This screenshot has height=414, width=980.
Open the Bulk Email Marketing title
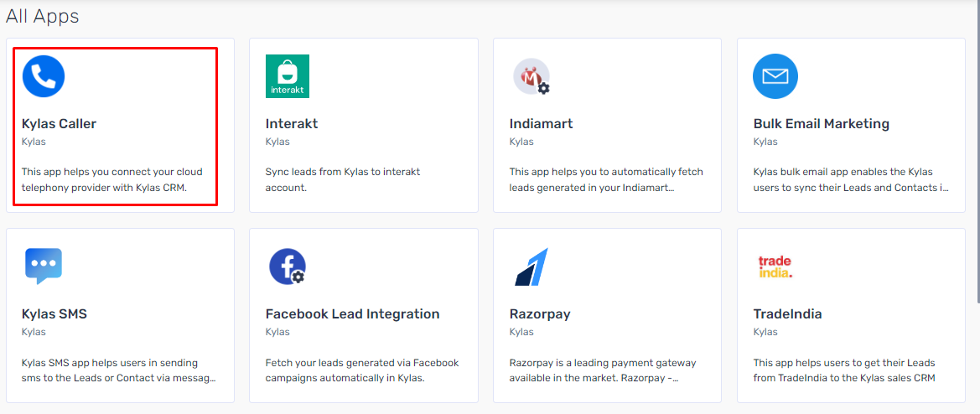pyautogui.click(x=822, y=124)
